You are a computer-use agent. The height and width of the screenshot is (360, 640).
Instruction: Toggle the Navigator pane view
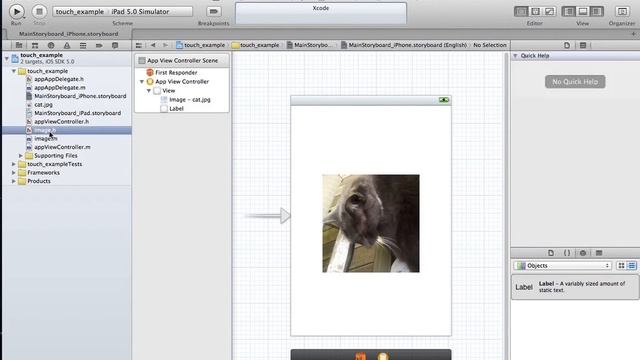click(569, 11)
